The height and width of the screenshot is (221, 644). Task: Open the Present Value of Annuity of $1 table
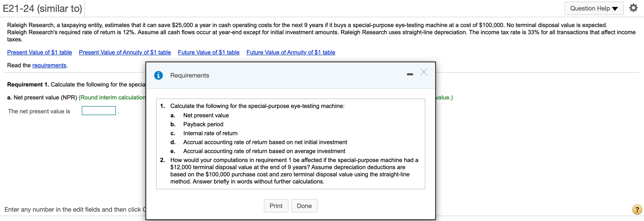pos(125,52)
